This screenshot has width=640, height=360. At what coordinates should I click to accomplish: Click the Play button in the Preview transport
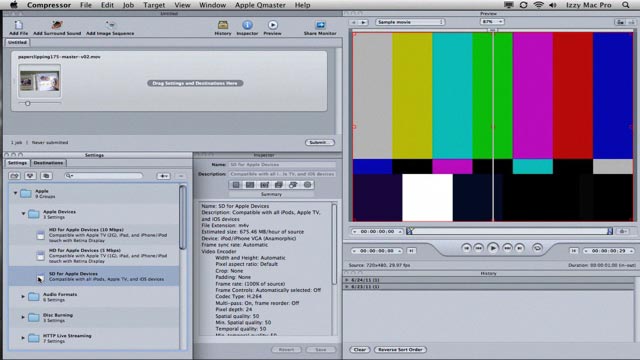coord(493,248)
